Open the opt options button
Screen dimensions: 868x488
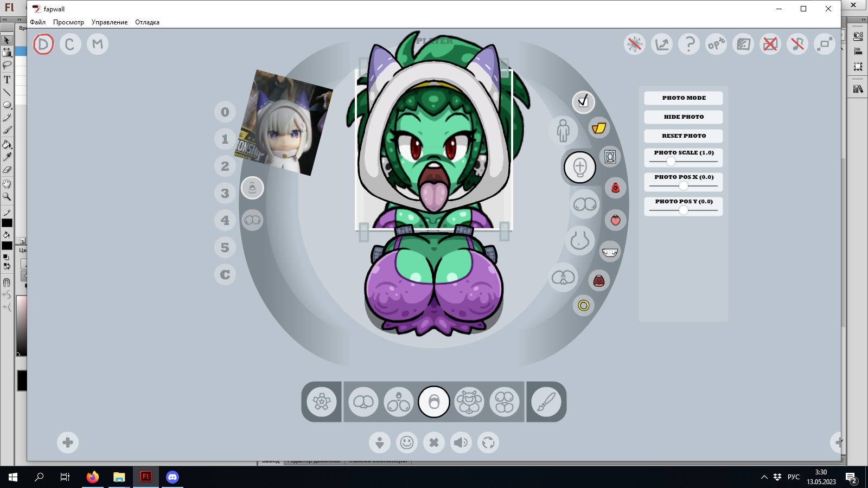(716, 44)
